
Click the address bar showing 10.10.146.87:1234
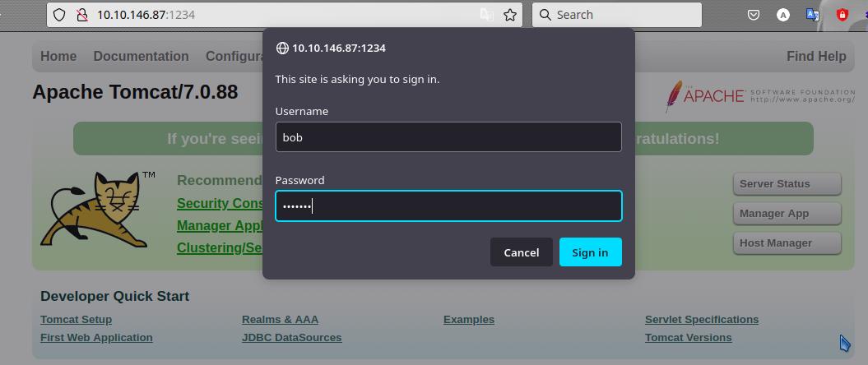[285, 15]
